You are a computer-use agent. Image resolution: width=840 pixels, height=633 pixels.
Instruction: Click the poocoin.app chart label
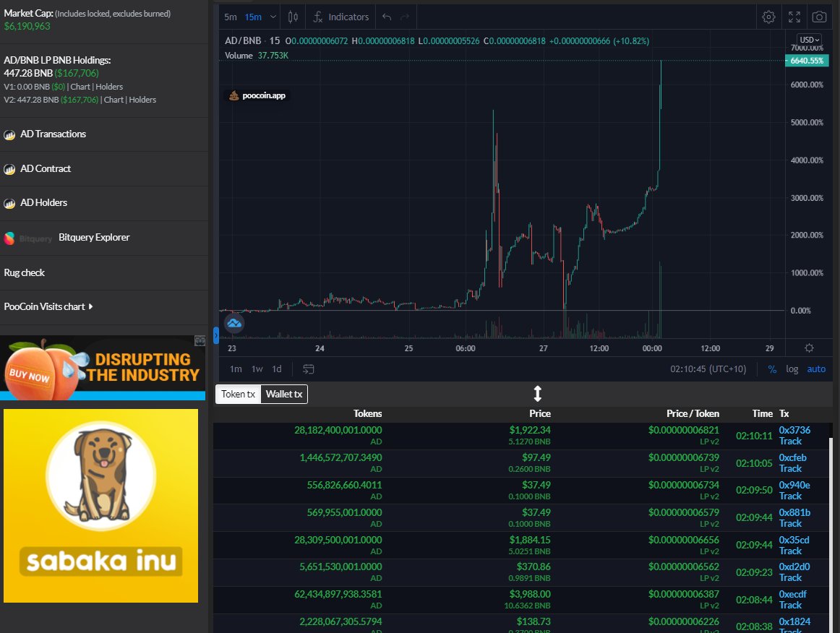[x=257, y=95]
